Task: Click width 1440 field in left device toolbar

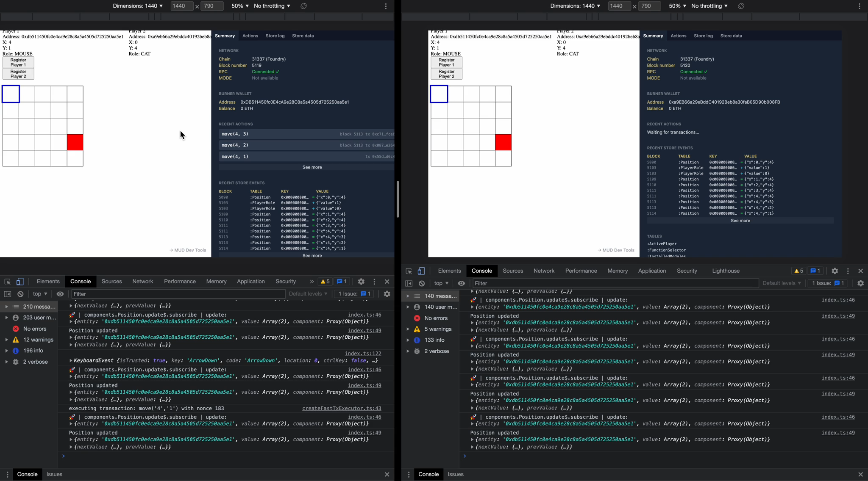Action: pos(181,6)
